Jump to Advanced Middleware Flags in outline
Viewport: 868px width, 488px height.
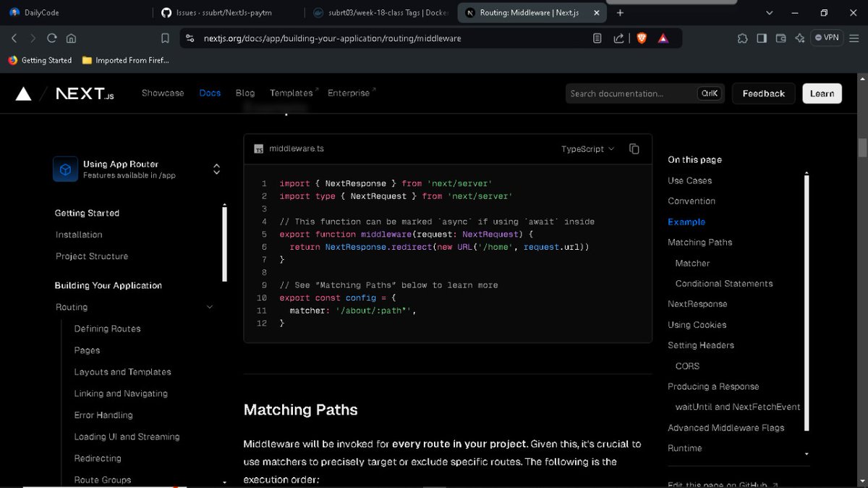tap(726, 428)
